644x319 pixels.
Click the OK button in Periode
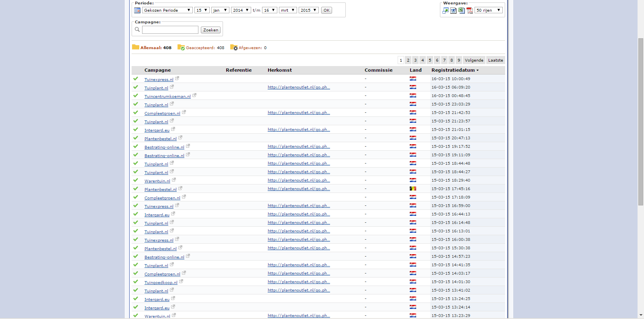tap(326, 10)
